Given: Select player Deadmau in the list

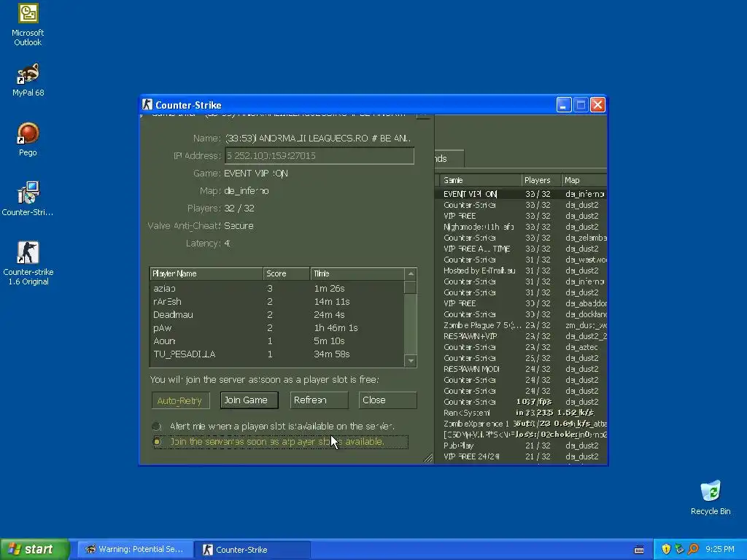Looking at the screenshot, I should tap(276, 315).
